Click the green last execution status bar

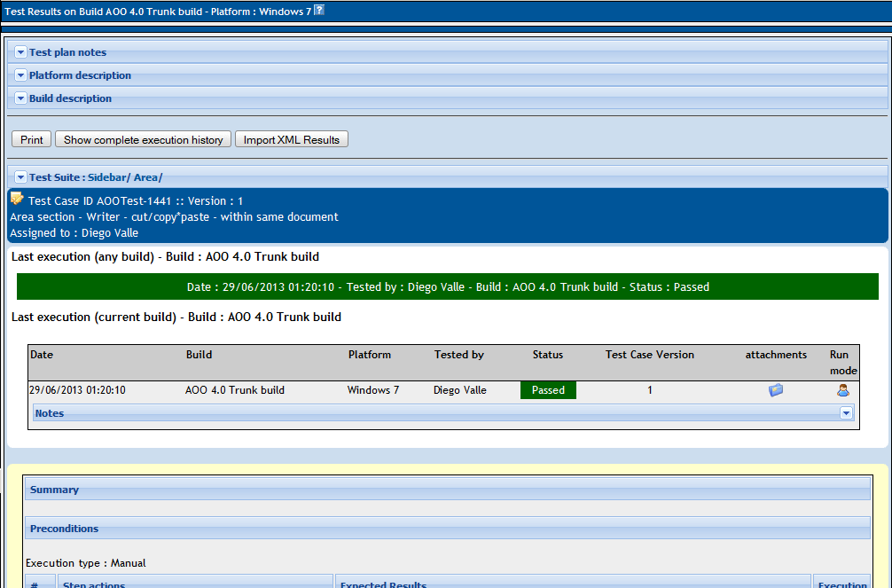[x=448, y=286]
